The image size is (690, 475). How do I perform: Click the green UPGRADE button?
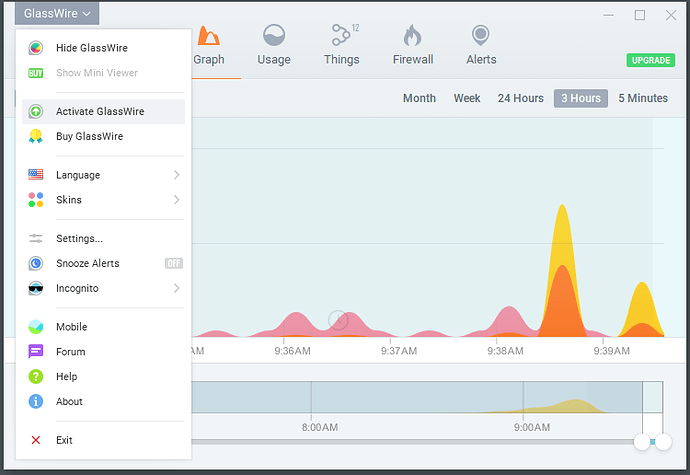coord(650,60)
